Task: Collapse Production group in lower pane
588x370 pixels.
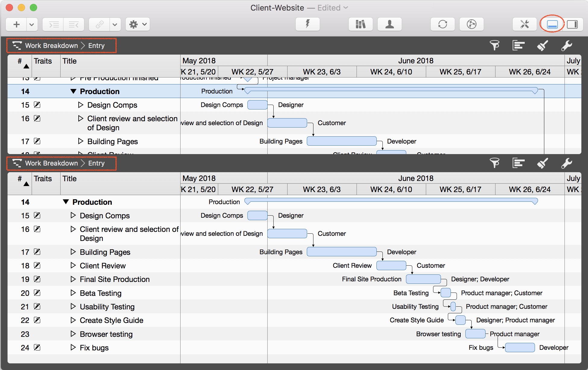Action: (66, 202)
